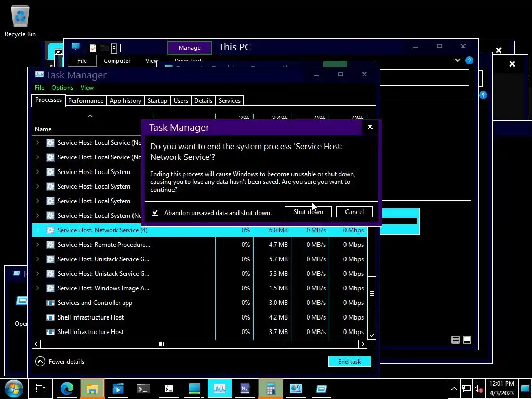Click the muted volume tray icon

(x=478, y=389)
